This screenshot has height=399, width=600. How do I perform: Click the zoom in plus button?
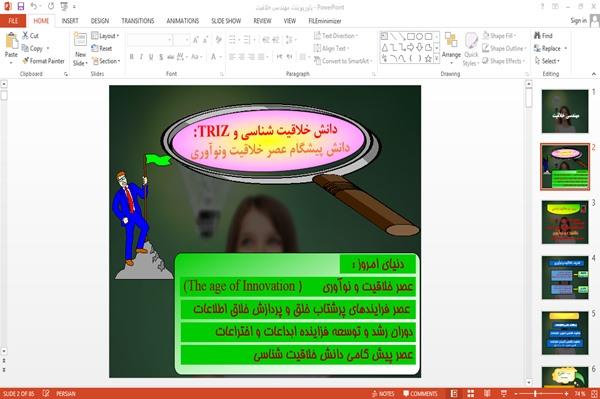(566, 394)
